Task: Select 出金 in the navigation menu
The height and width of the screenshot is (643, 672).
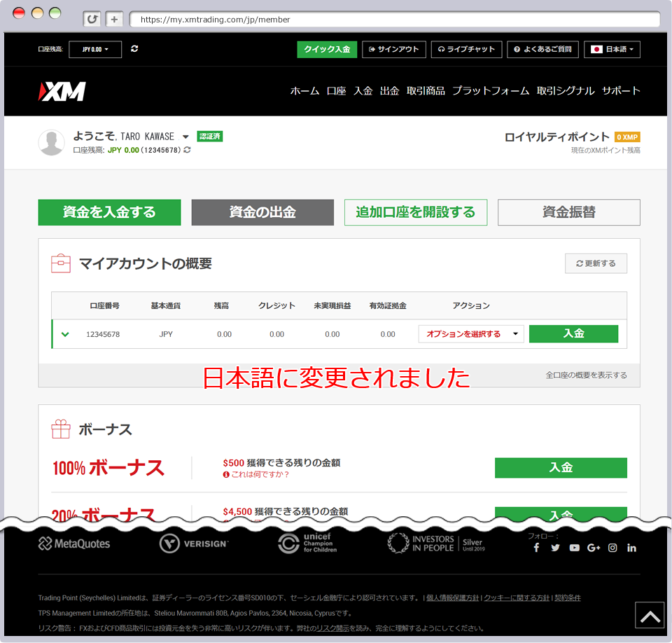Action: [389, 90]
